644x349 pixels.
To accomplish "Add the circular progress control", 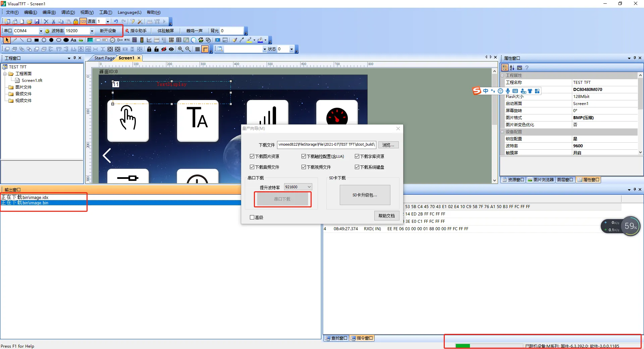I will pyautogui.click(x=194, y=40).
